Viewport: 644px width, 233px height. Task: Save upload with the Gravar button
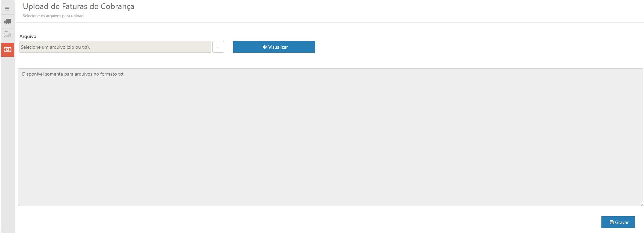click(618, 222)
